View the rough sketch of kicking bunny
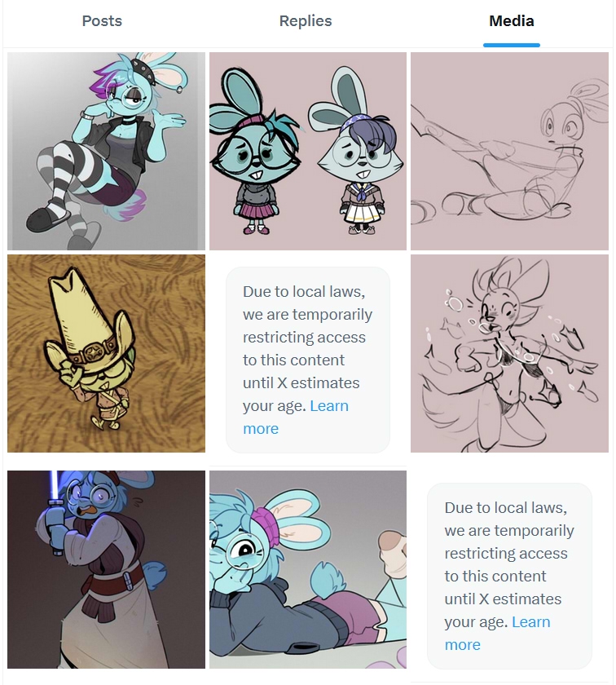The height and width of the screenshot is (685, 616). (x=509, y=151)
